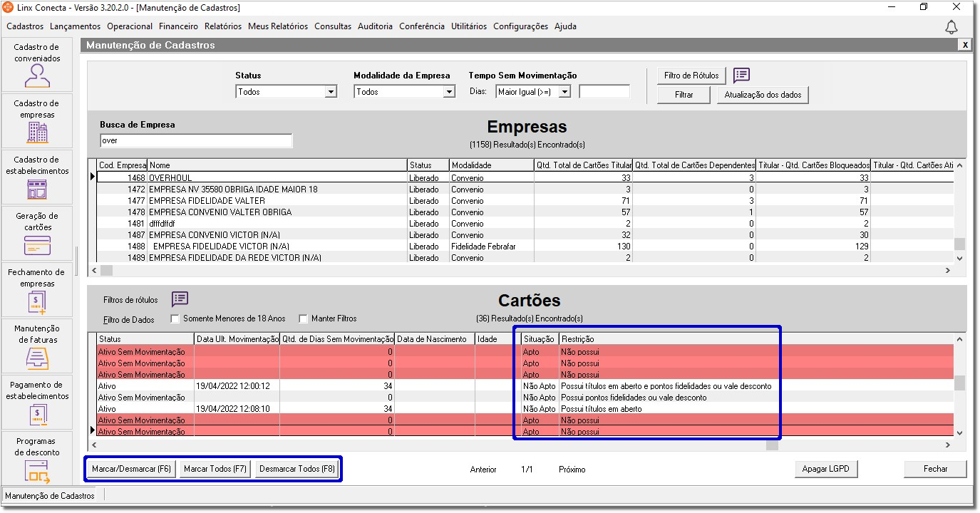Click the Filtrar button

(684, 95)
